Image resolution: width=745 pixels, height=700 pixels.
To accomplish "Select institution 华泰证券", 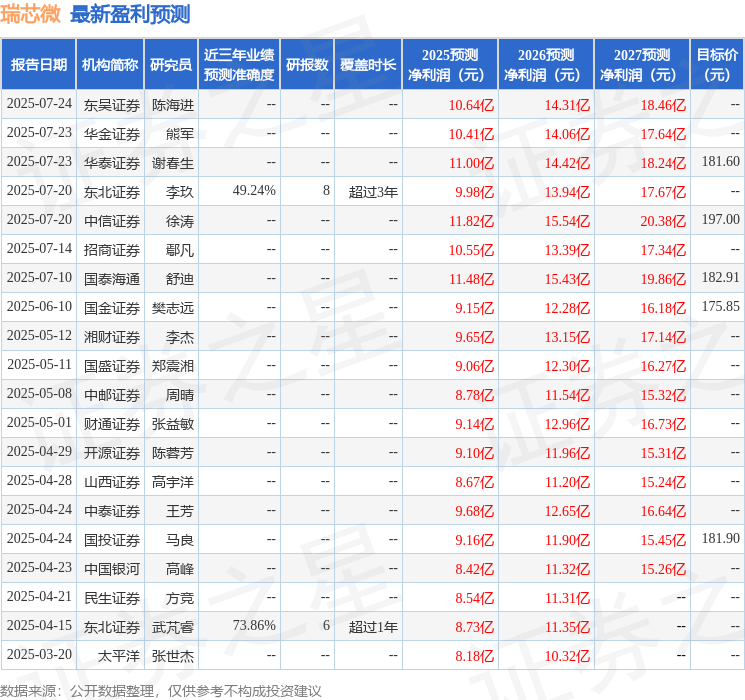I will [112, 163].
